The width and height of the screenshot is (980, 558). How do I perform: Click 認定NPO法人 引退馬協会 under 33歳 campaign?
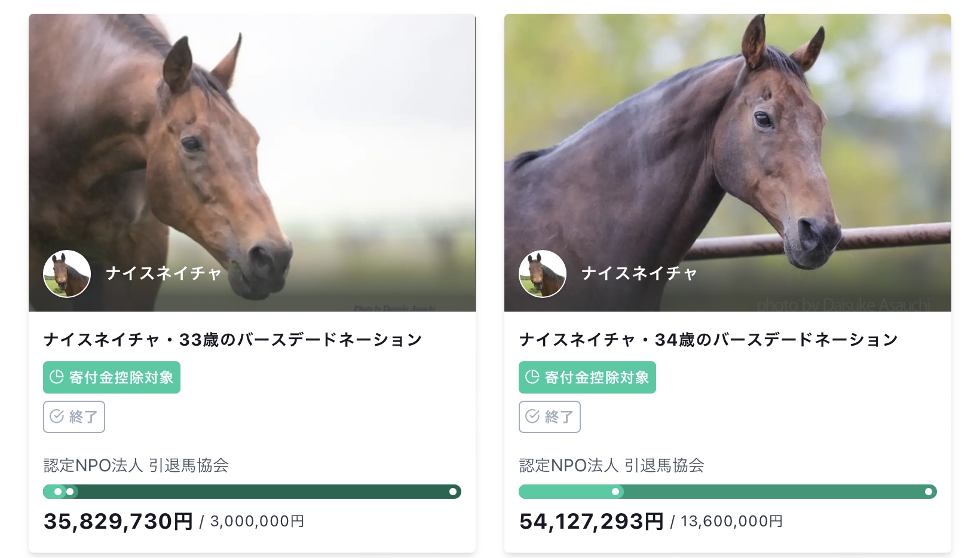coord(136,465)
